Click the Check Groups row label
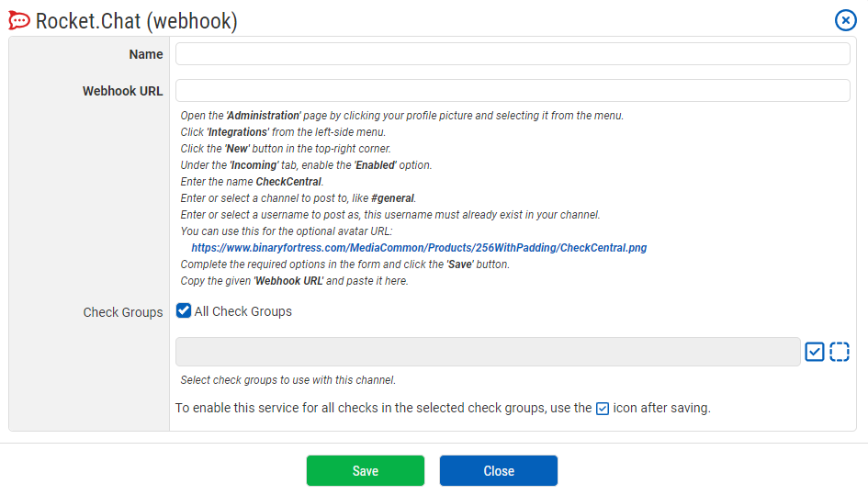The height and width of the screenshot is (495, 868). pyautogui.click(x=123, y=312)
